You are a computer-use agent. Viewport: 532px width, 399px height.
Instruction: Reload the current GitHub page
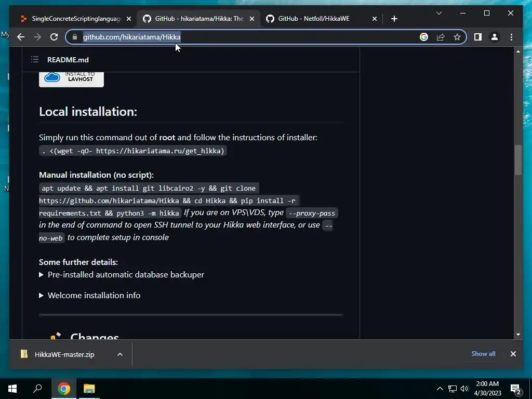(54, 37)
